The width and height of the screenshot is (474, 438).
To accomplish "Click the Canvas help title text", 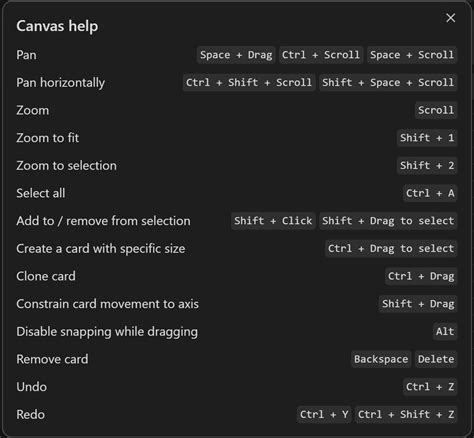I will pyautogui.click(x=57, y=26).
